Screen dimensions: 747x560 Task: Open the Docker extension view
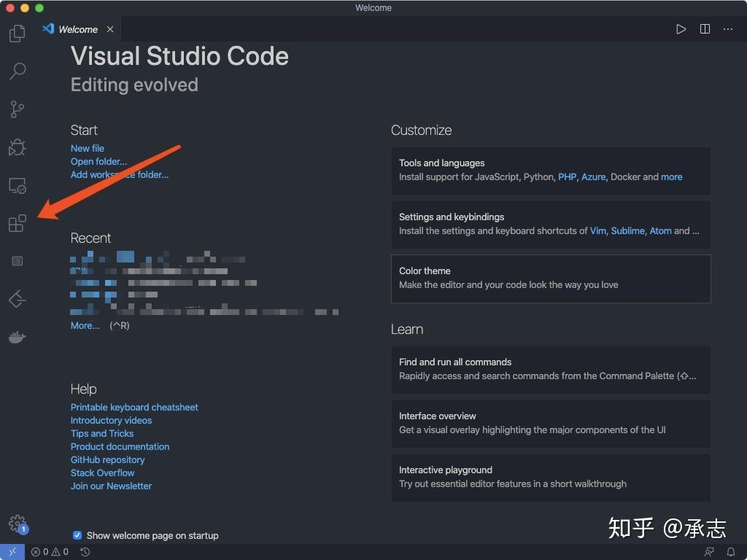tap(16, 336)
